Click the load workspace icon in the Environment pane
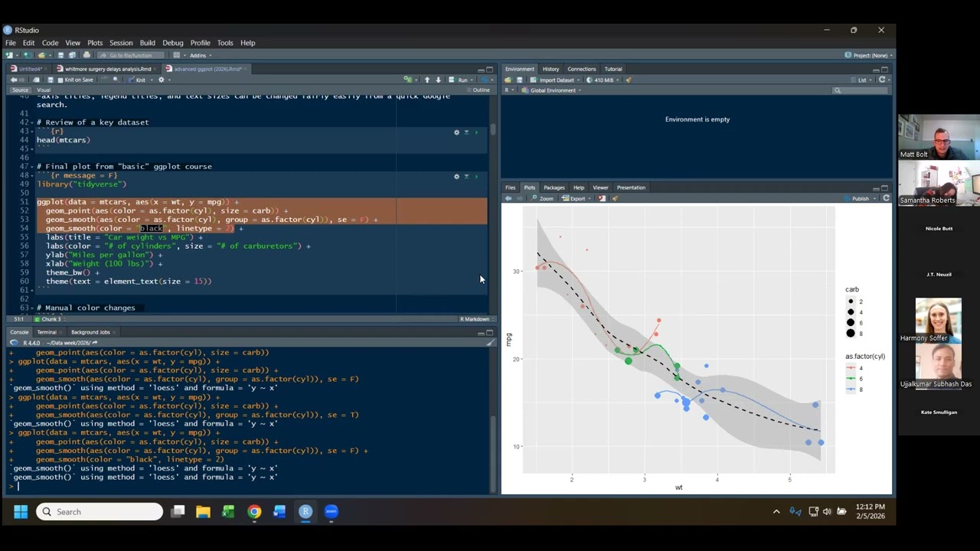Screen dimensions: 980x551 pyautogui.click(x=508, y=80)
